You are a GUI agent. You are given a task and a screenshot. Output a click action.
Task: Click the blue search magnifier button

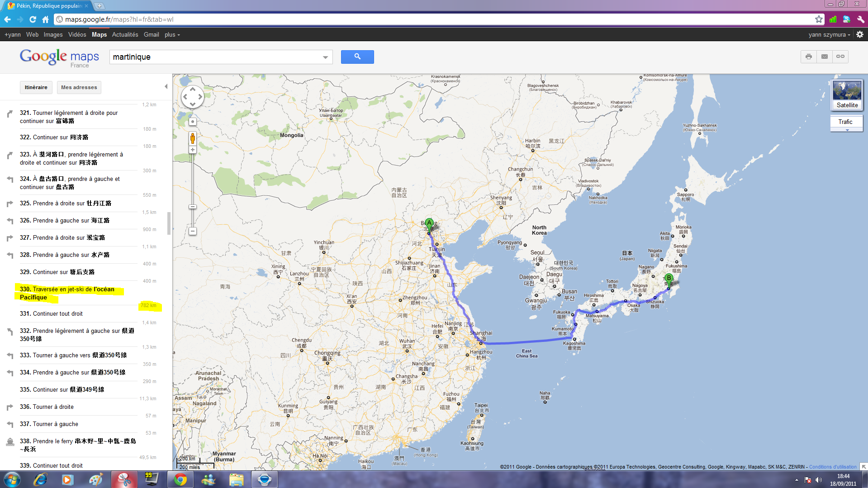[x=357, y=57]
